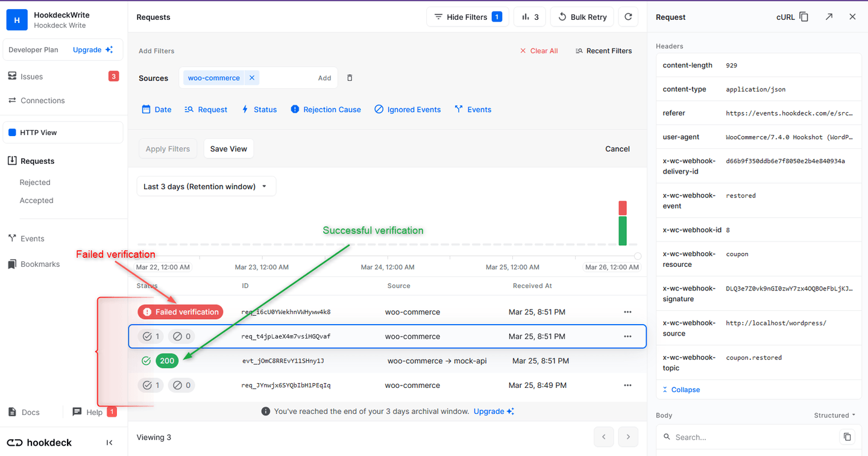Viewport: 868px width, 456px height.
Task: Open the actions menu for req_t4jpLaeX4m7vsiHGQvaf
Action: pyautogui.click(x=627, y=336)
